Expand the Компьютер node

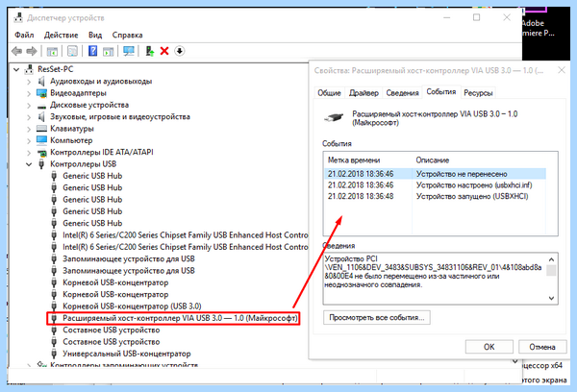(29, 140)
